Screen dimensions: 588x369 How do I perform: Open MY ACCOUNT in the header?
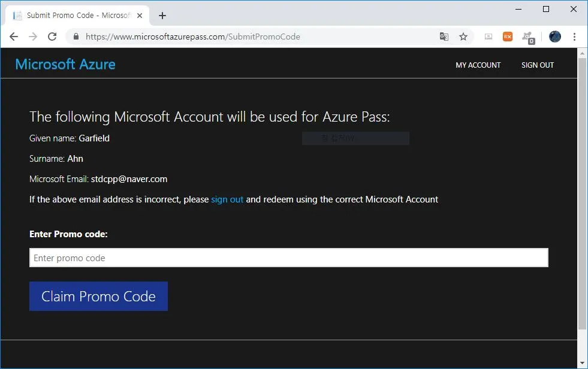[x=478, y=65]
